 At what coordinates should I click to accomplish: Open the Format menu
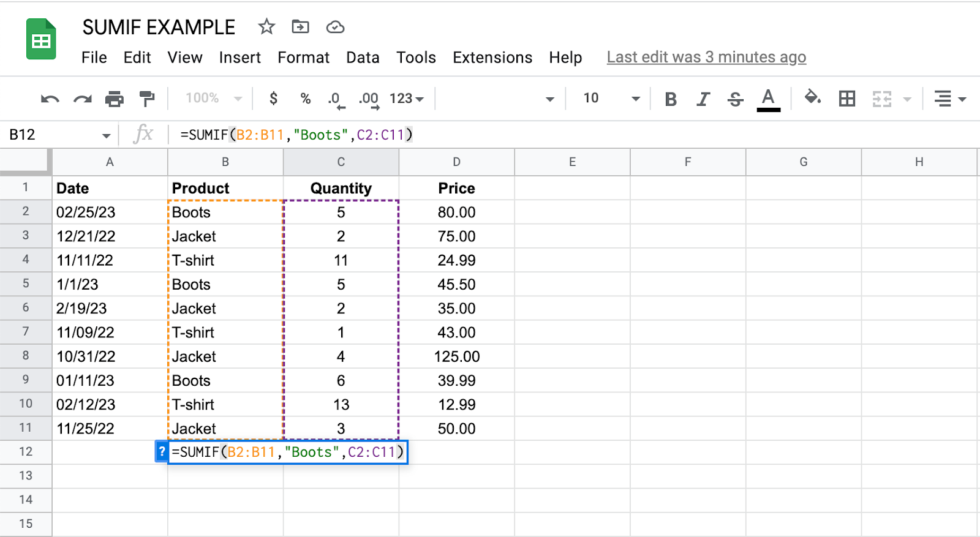click(303, 58)
